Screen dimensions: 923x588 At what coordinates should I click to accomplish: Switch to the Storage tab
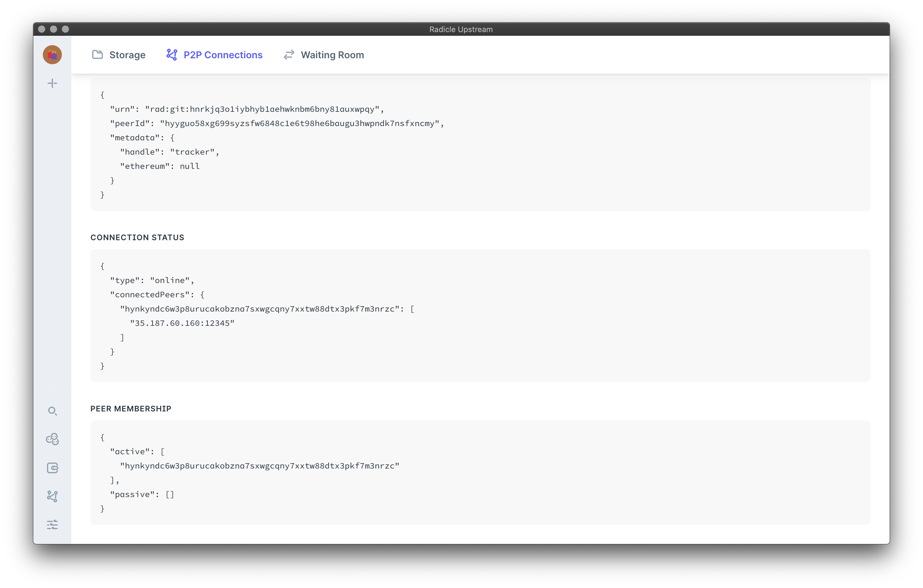point(127,55)
